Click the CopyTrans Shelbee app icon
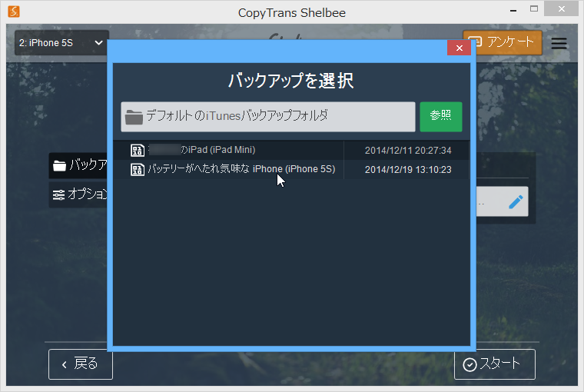 (14, 12)
